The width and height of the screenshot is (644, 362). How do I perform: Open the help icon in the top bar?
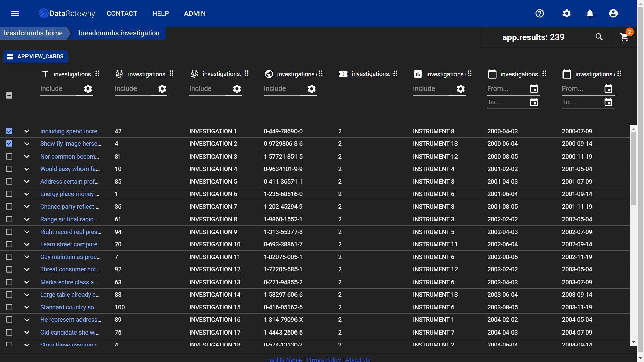540,13
